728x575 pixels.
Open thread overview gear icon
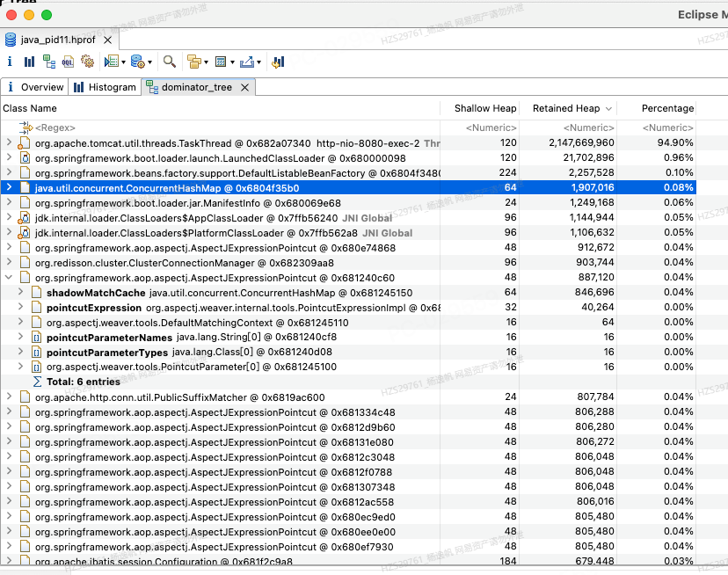[x=87, y=62]
